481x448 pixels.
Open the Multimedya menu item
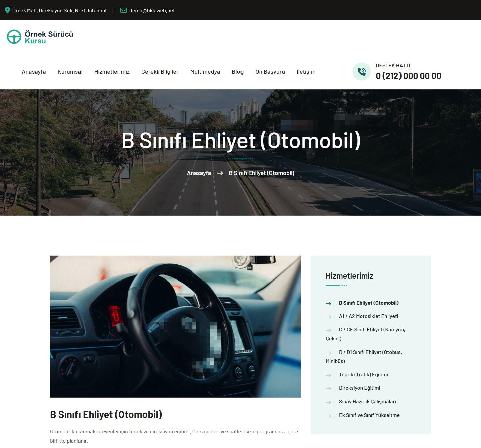205,72
